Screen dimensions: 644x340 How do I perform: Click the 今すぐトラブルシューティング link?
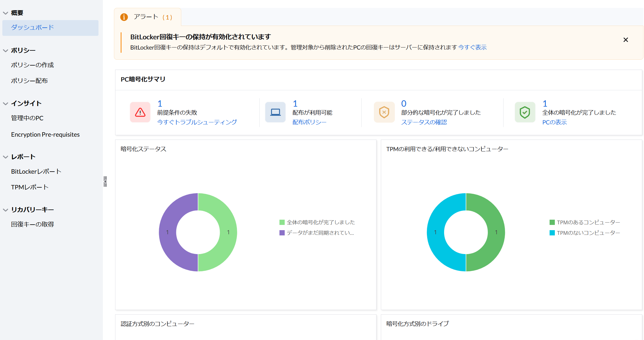click(197, 122)
